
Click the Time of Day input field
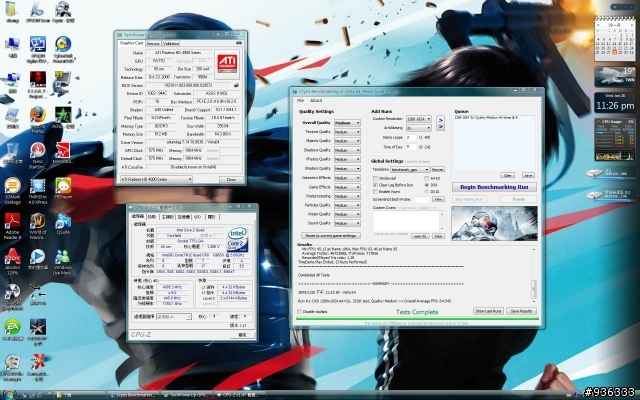(411, 147)
